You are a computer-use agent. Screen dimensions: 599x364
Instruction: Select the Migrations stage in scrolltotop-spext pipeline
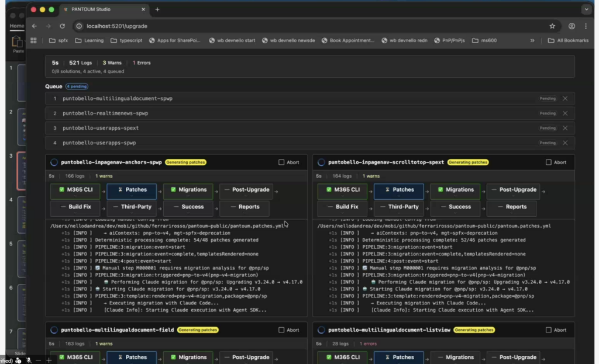[455, 190]
